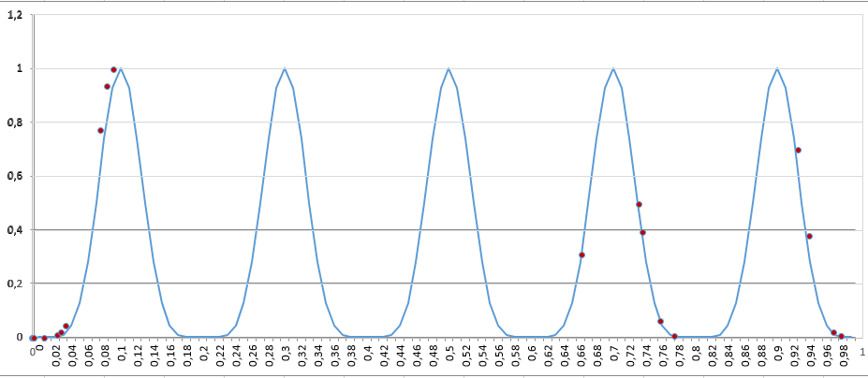The width and height of the screenshot is (868, 378).
Task: Select the blue curve peak at x 0,5
Action: pyautogui.click(x=449, y=68)
